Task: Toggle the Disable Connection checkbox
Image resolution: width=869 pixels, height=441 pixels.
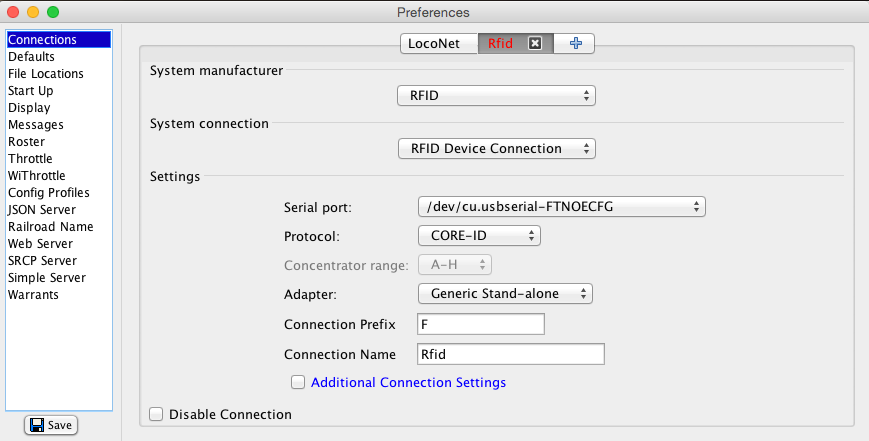Action: point(156,414)
